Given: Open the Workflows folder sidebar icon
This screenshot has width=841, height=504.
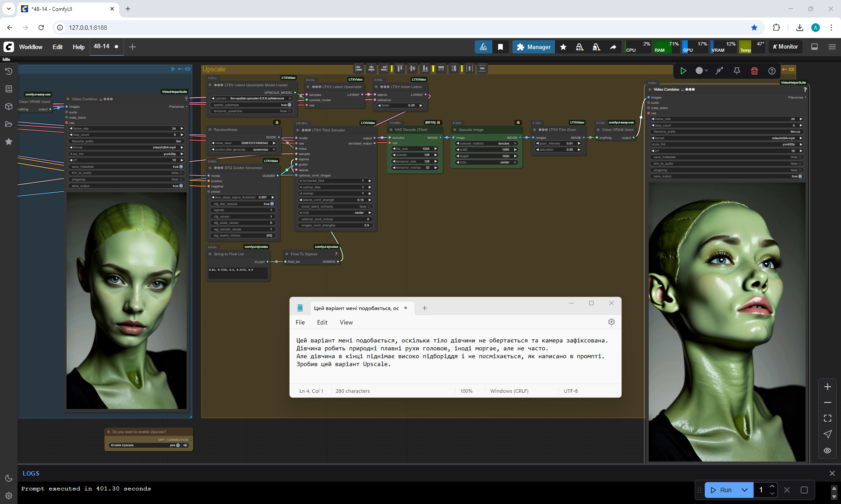Looking at the screenshot, I should tap(9, 124).
